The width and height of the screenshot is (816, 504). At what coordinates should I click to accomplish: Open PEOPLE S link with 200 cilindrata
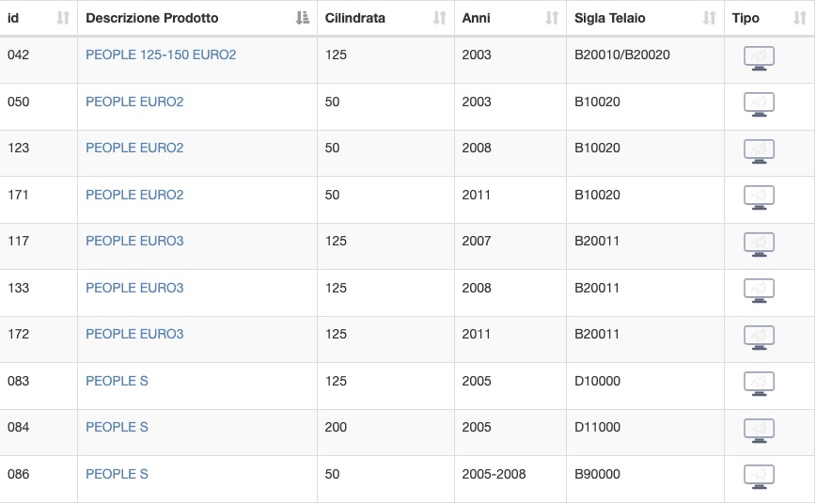coord(117,428)
